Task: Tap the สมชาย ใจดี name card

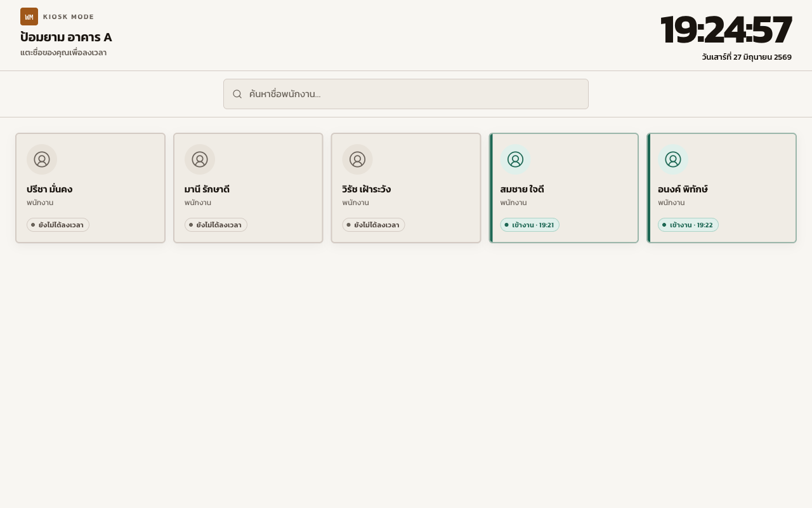Action: click(564, 188)
